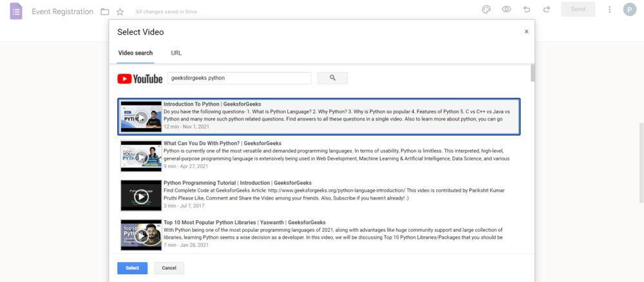Open the account avatar P

tap(630, 10)
